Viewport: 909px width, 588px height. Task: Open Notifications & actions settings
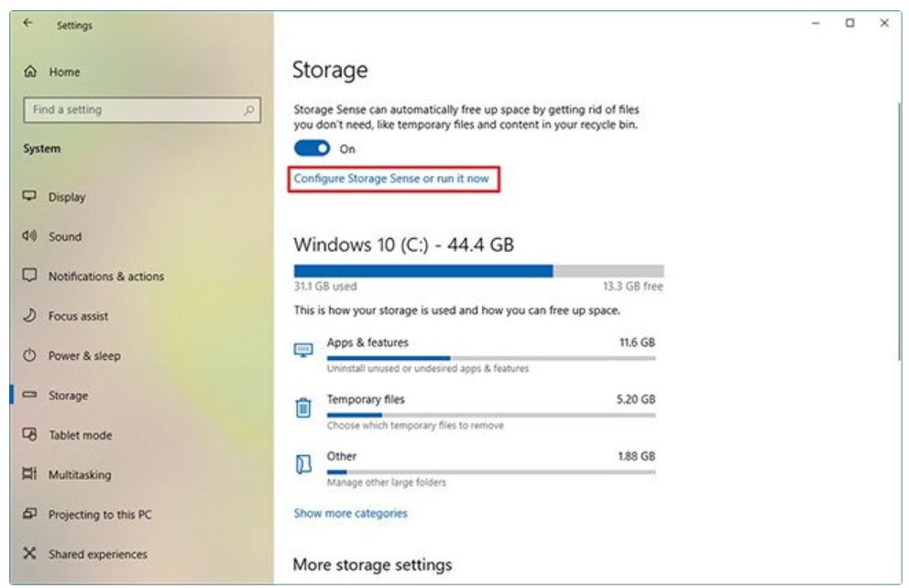105,276
